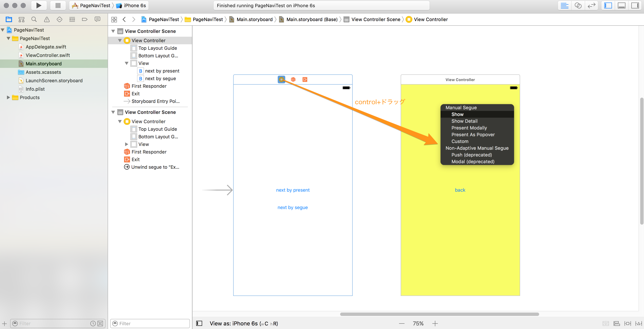Collapse the PageNaviTest folder group
The height and width of the screenshot is (329, 644).
8,38
